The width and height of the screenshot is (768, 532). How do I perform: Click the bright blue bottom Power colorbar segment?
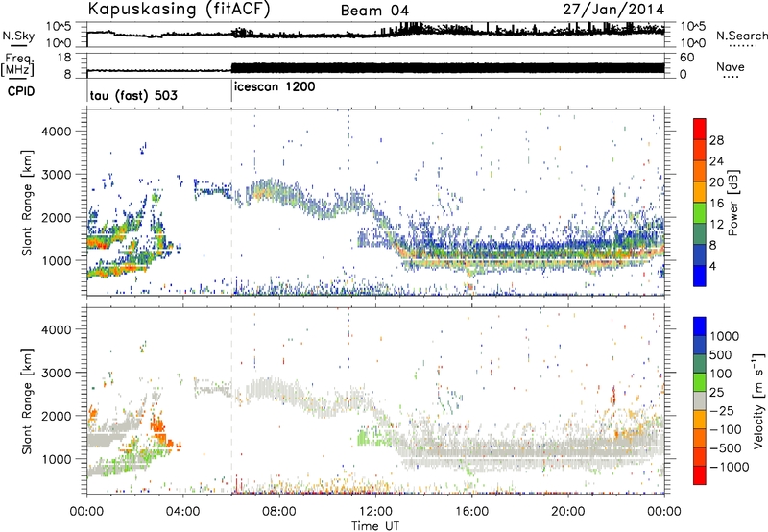[700, 276]
